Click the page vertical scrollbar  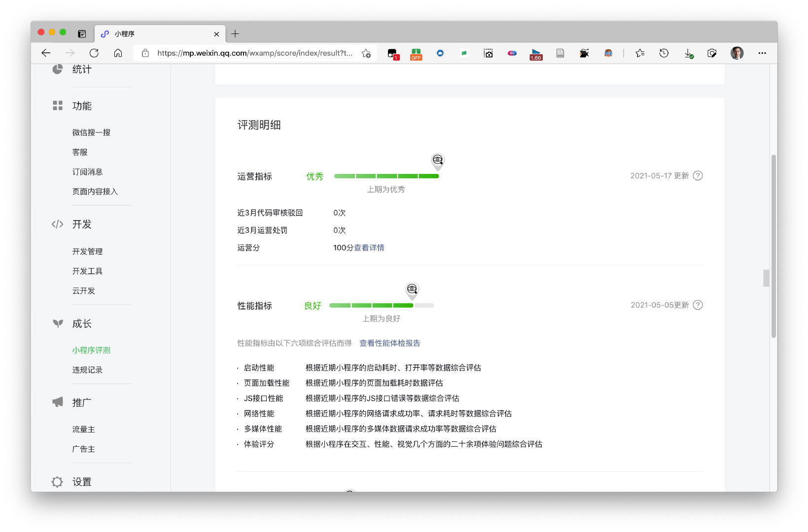coord(773,246)
